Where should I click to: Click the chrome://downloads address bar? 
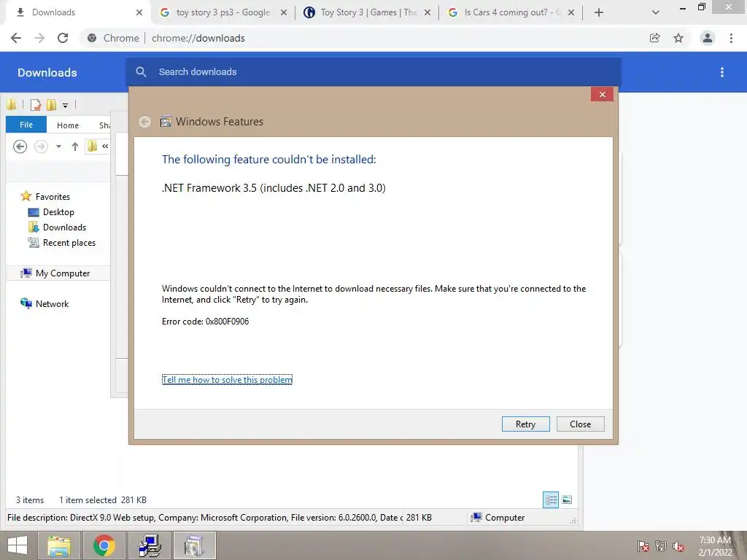coord(362,38)
